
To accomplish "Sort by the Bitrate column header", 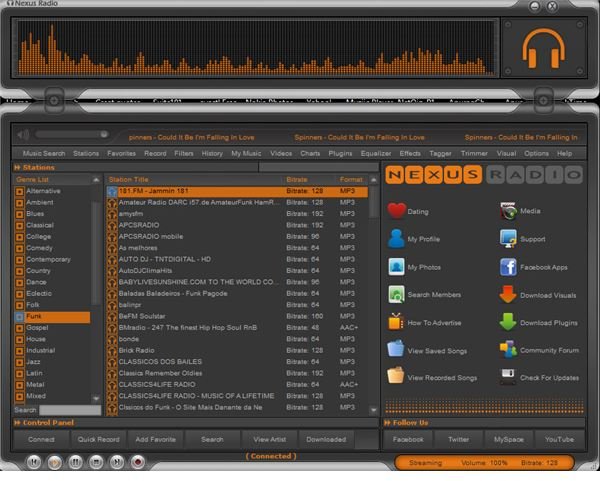I will click(x=297, y=179).
